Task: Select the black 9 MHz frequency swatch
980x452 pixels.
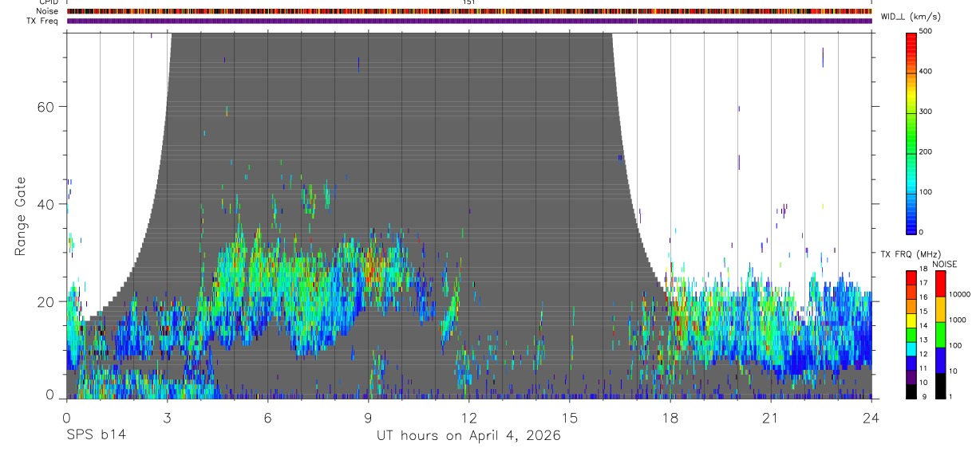Action: click(911, 391)
